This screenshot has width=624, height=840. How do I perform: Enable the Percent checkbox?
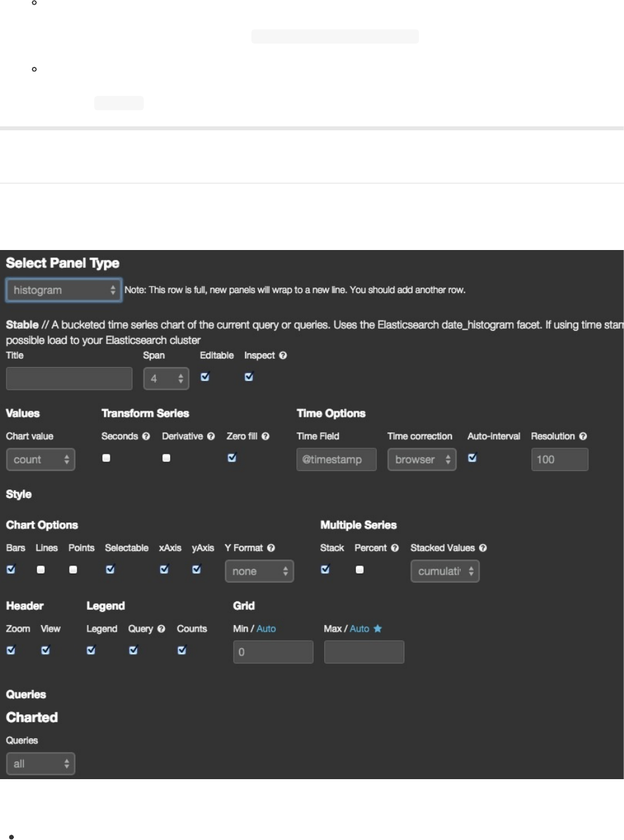[x=359, y=569]
